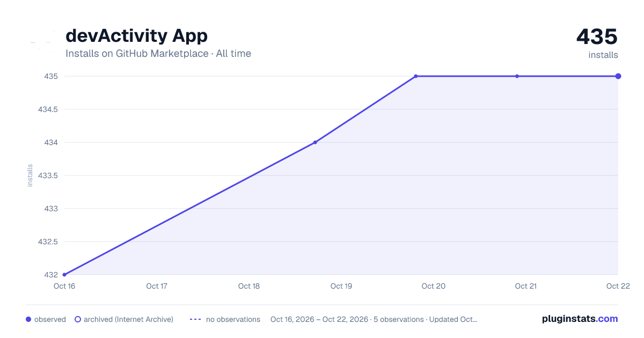The image size is (644, 338).
Task: Click the large end data point at Oct 22
Action: click(x=618, y=76)
